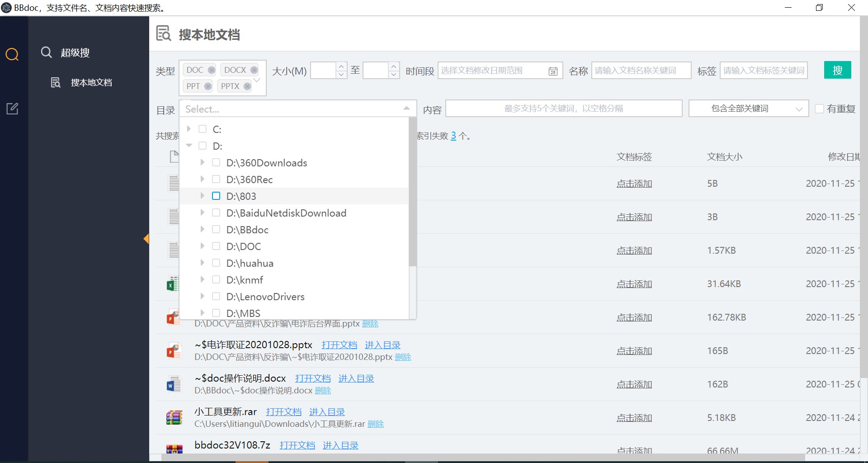Check the C: drive checkbox

pyautogui.click(x=202, y=129)
